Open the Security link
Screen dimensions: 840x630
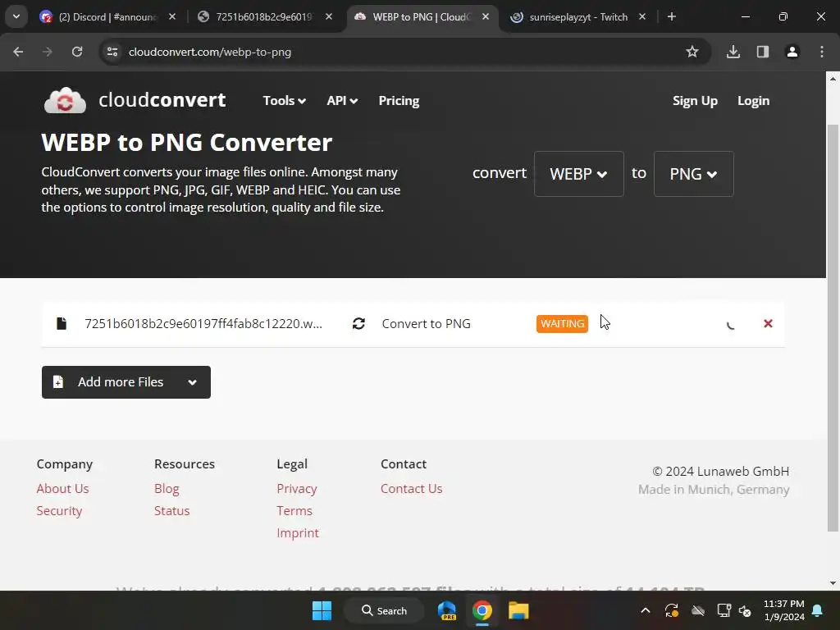59,510
